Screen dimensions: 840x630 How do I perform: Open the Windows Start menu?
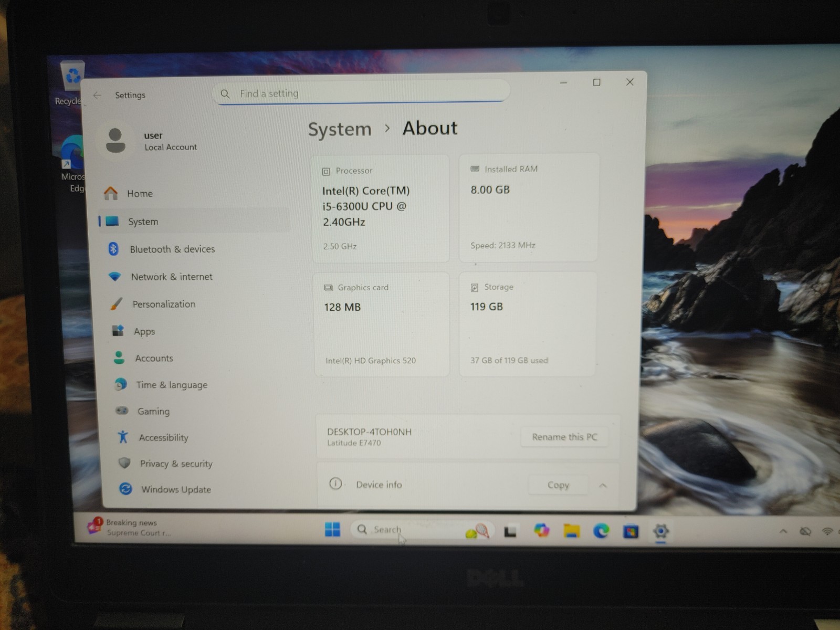[x=332, y=530]
